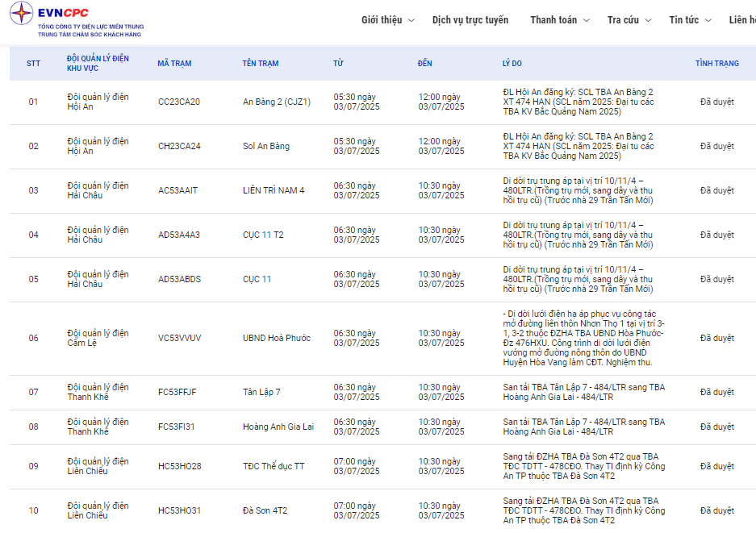
Task: Open the Liên hệ menu item
Action: coord(741,20)
